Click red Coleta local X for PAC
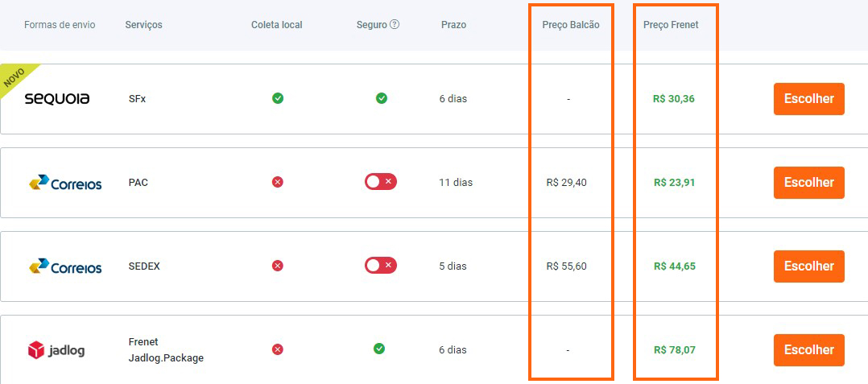The image size is (868, 384). tap(278, 182)
